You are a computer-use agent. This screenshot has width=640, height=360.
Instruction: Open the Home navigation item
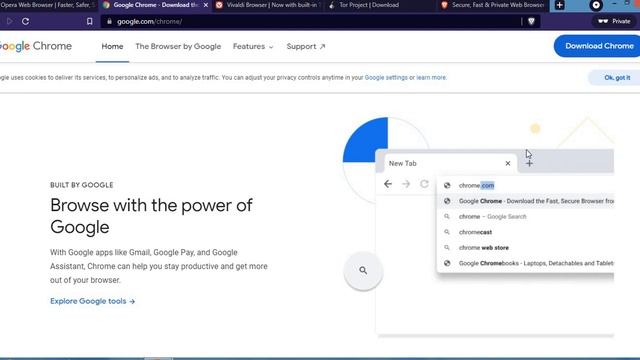click(112, 47)
